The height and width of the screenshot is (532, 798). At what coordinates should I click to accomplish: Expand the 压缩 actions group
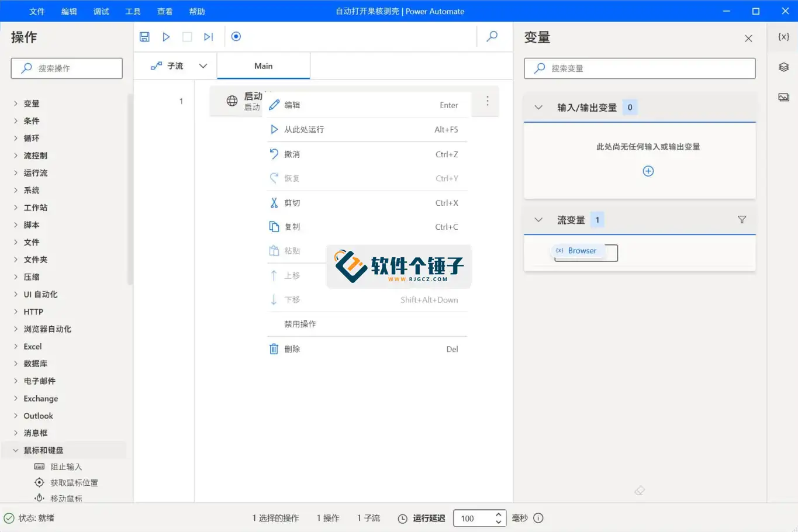[16, 277]
